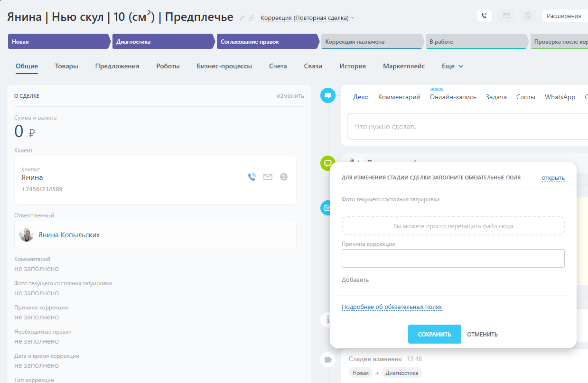
Task: Click изменить in О сделке section
Action: coord(290,96)
